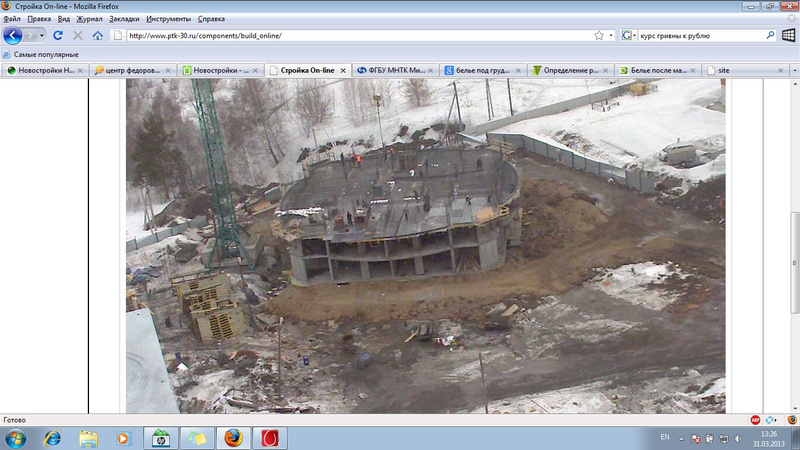Click the Stop loading X icon
800x450 pixels.
coord(77,35)
